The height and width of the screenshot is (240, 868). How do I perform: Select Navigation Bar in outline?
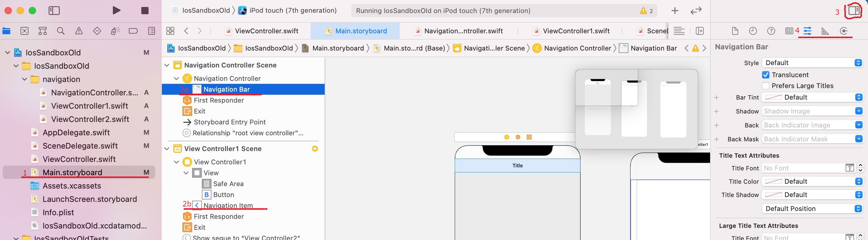click(243, 89)
